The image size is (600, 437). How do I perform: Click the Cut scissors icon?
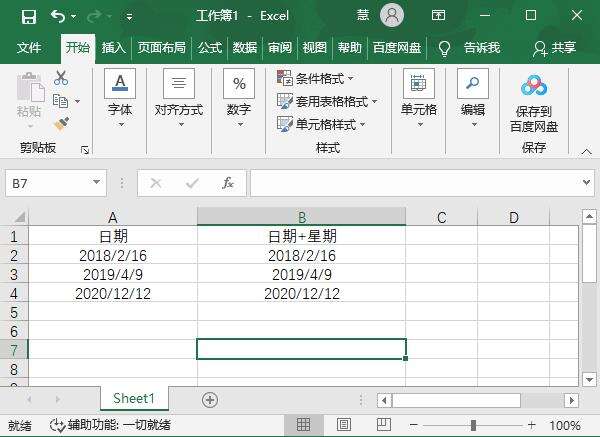(x=61, y=78)
